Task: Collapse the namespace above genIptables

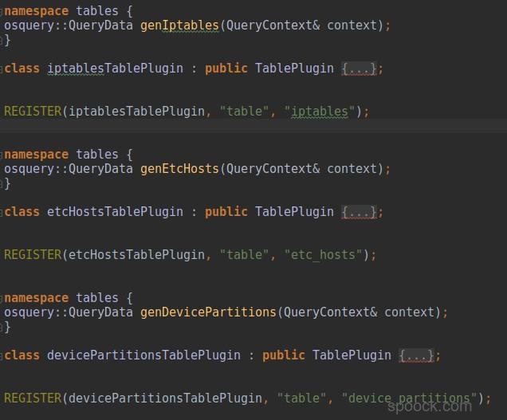Action: pos(2,12)
